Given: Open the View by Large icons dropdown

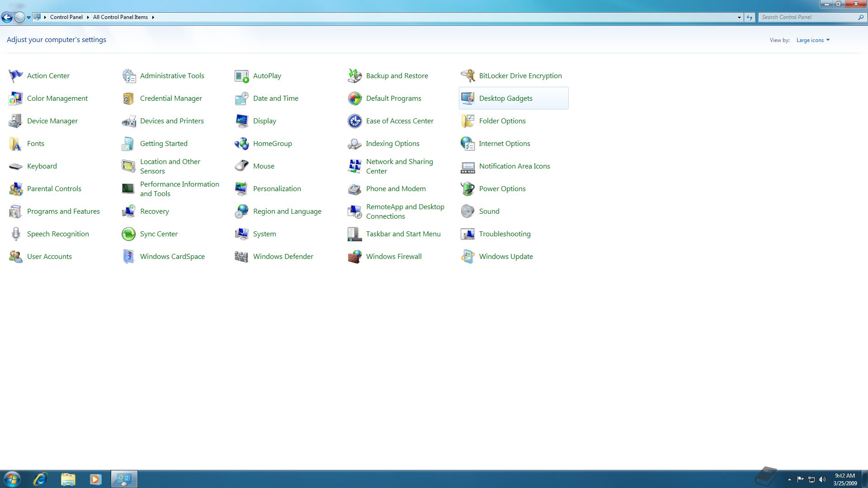Looking at the screenshot, I should point(813,40).
